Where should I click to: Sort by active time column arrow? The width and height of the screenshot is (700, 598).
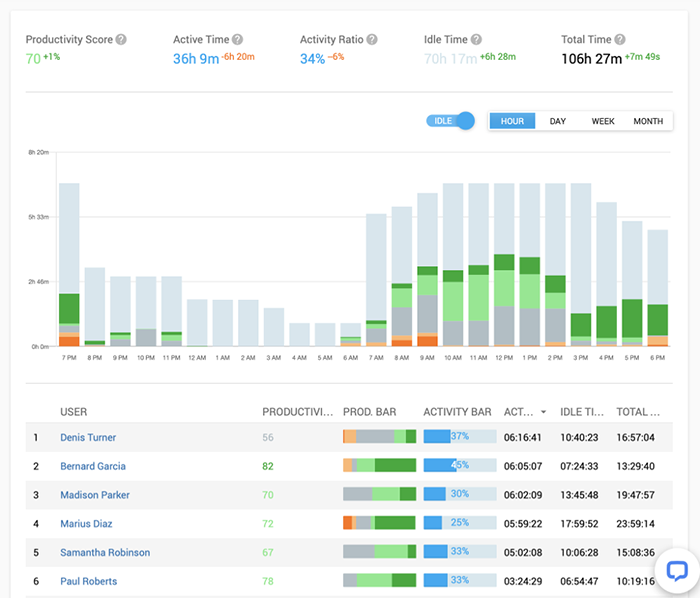click(x=543, y=411)
